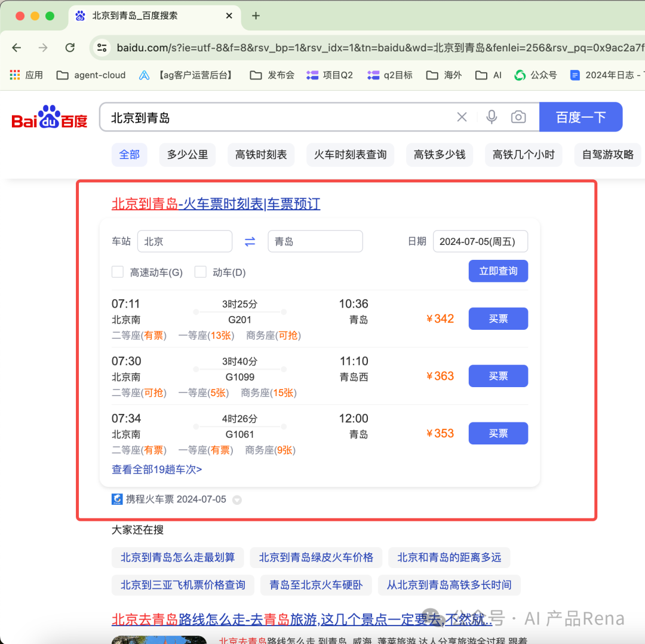Expand the chevron next to 携程火车票

[x=236, y=499]
